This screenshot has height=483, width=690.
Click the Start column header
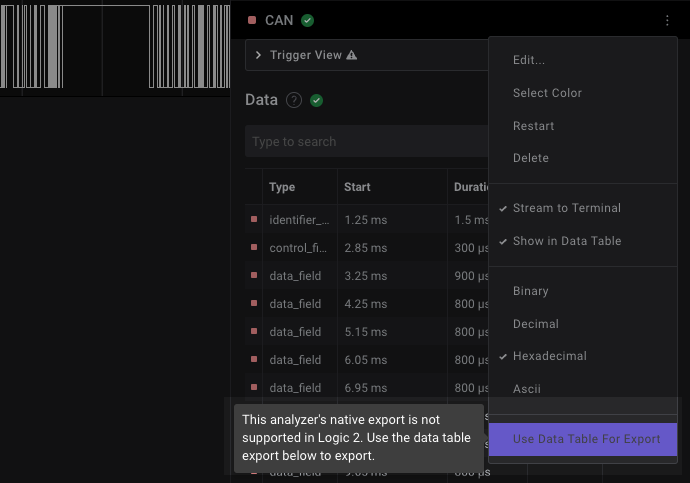pos(357,187)
